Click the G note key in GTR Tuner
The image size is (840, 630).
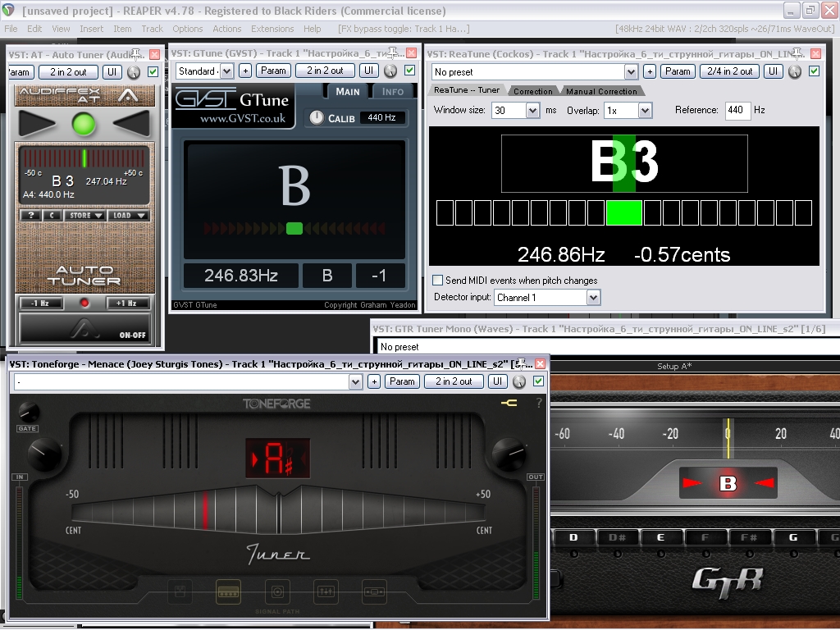[x=793, y=537]
